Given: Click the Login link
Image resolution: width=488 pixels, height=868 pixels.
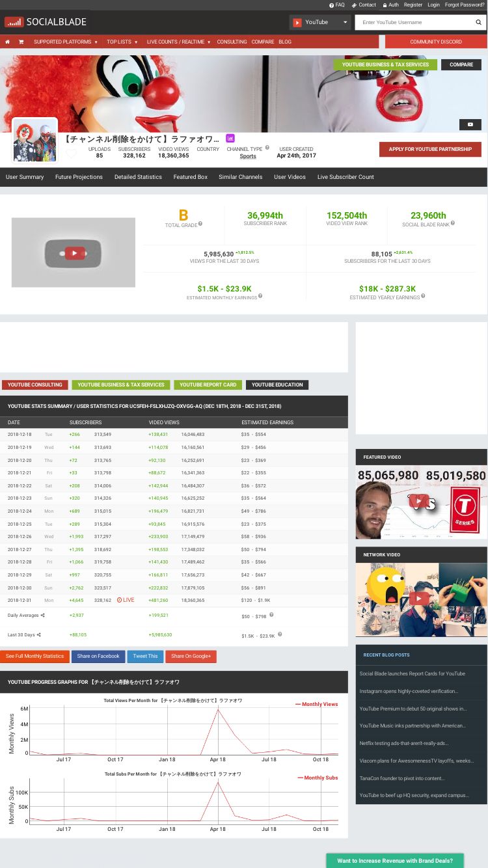Looking at the screenshot, I should point(433,5).
